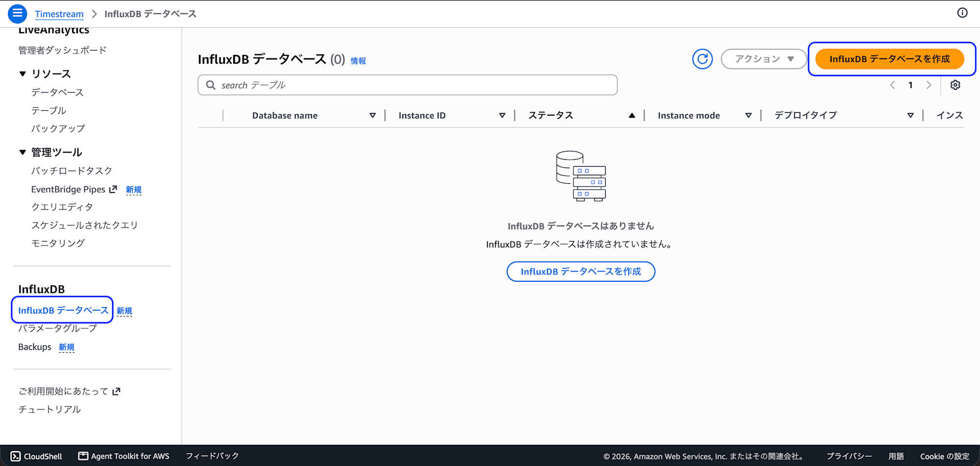This screenshot has height=466, width=980.
Task: Open Agent Toolkit for AWS
Action: tap(124, 456)
